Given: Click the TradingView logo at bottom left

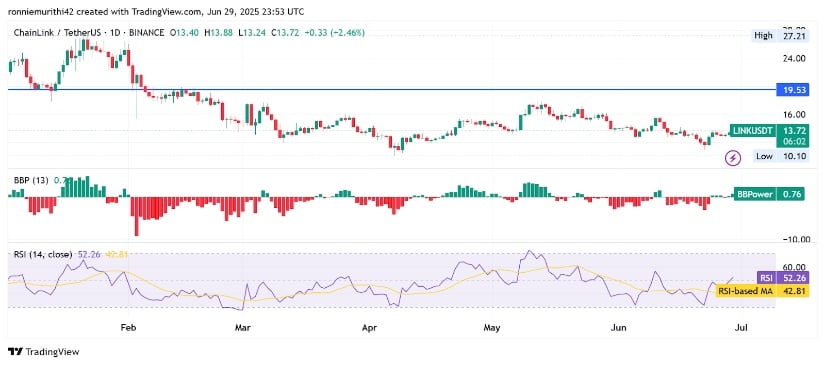Looking at the screenshot, I should [44, 352].
